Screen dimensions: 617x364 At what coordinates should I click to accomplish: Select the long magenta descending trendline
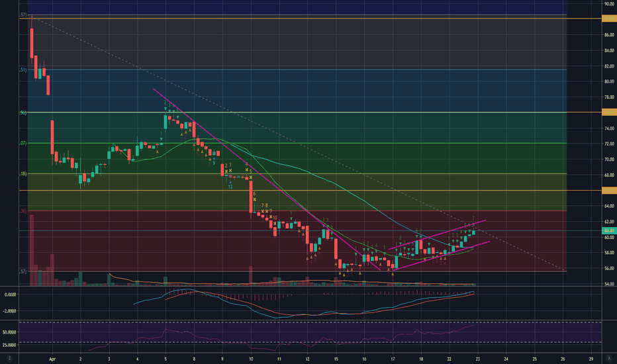click(267, 179)
